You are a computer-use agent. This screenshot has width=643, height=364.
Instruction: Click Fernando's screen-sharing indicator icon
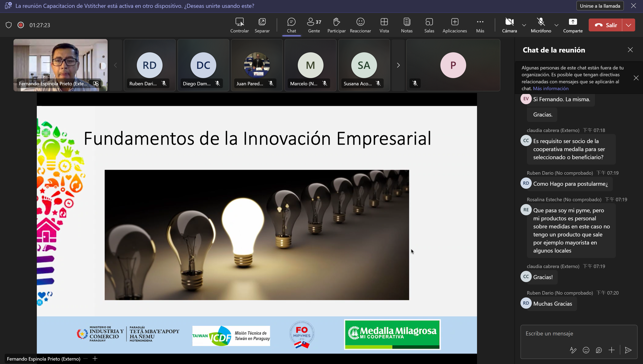[96, 84]
